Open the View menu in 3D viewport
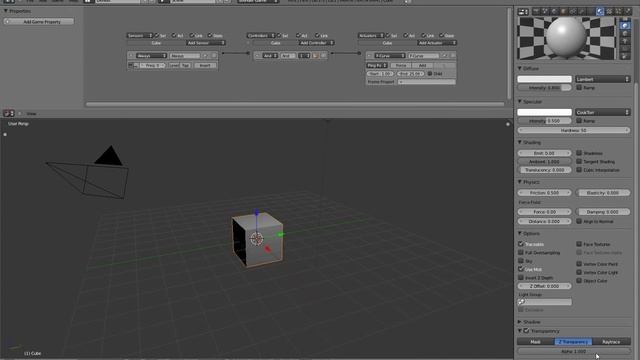This screenshot has height=360, width=640. [x=31, y=113]
